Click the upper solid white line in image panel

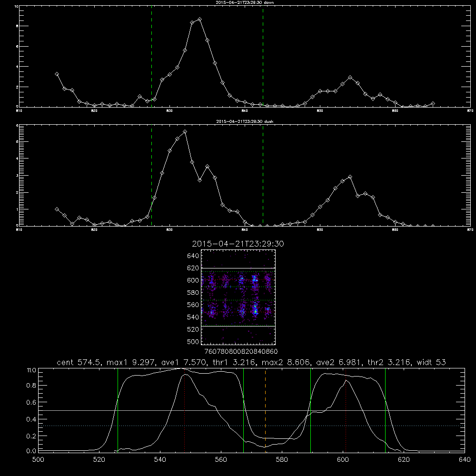tap(238, 268)
